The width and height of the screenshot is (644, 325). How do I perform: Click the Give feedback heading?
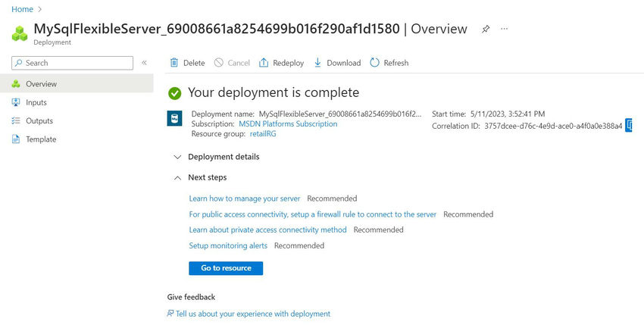tap(191, 297)
